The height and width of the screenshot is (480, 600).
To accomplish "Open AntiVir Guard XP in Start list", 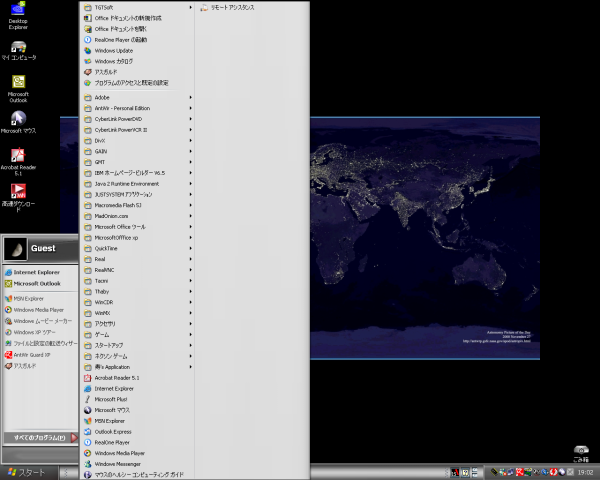I will [x=28, y=354].
